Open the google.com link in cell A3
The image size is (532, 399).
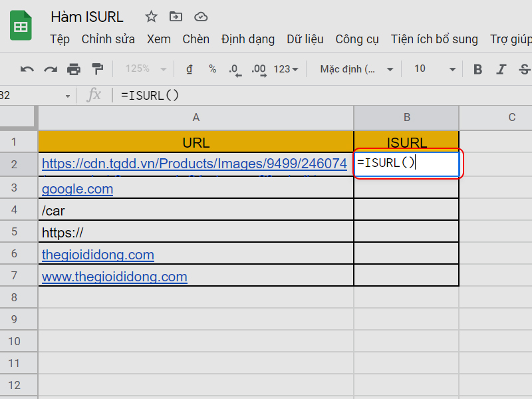[x=77, y=189]
